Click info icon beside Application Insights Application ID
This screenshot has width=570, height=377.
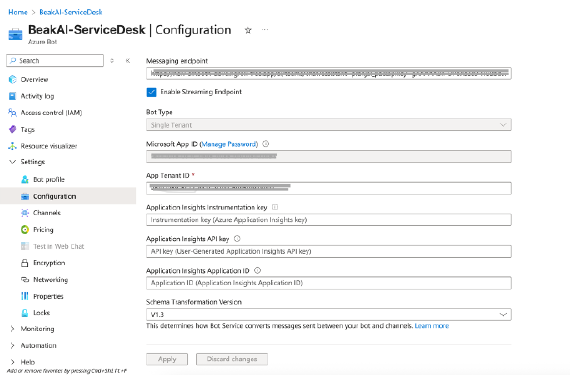point(257,270)
